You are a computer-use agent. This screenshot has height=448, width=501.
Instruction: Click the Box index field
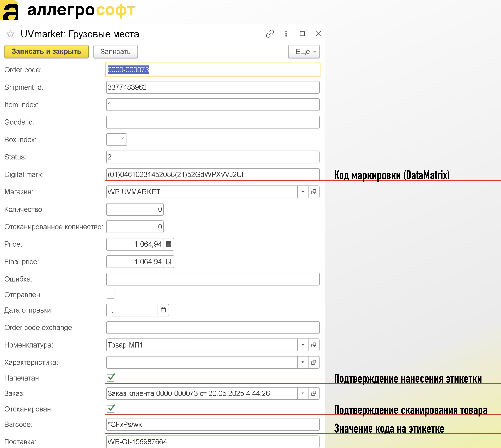(117, 139)
